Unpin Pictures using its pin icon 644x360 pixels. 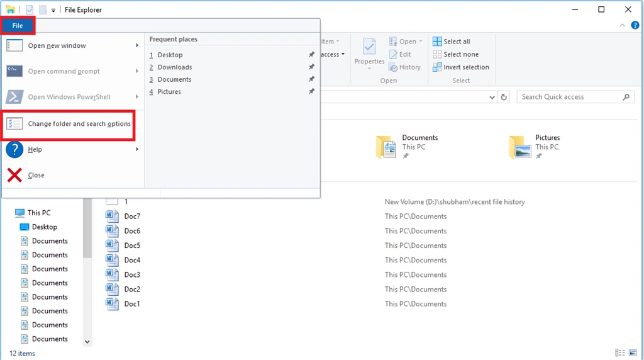311,91
